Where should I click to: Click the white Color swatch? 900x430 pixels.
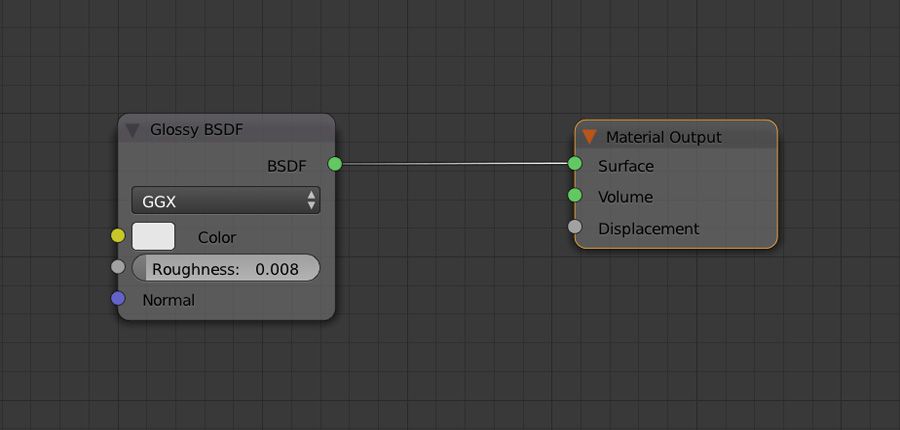coord(153,237)
